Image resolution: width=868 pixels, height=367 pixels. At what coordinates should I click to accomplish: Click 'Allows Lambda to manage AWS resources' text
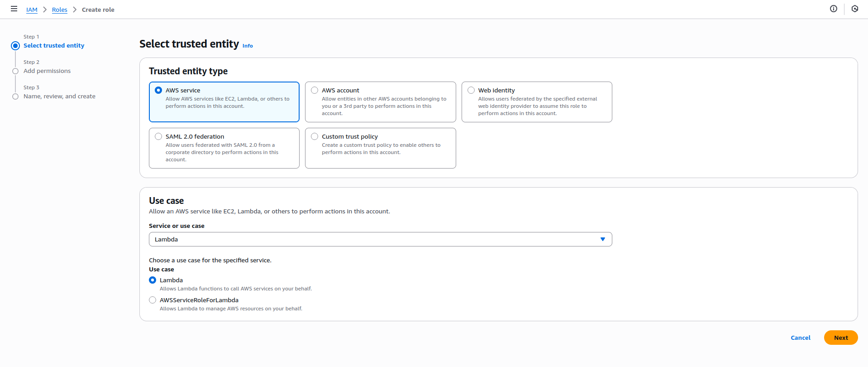pos(231,309)
